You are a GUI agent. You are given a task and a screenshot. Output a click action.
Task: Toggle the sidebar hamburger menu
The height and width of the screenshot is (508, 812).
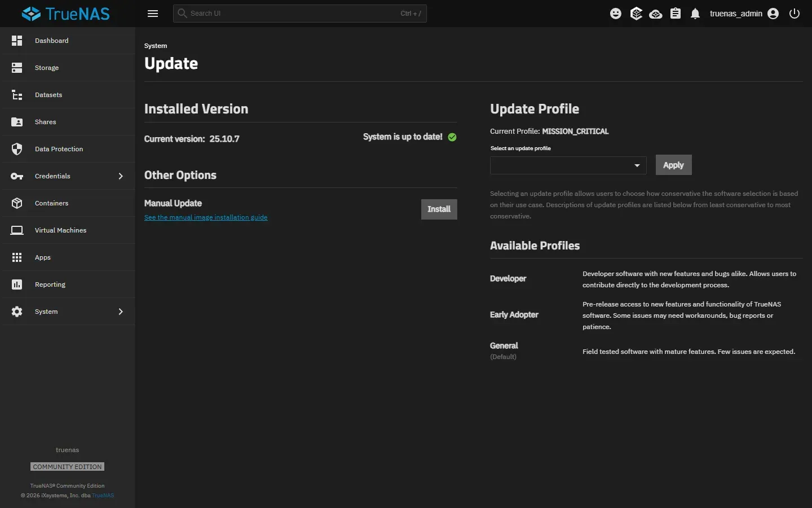click(153, 14)
